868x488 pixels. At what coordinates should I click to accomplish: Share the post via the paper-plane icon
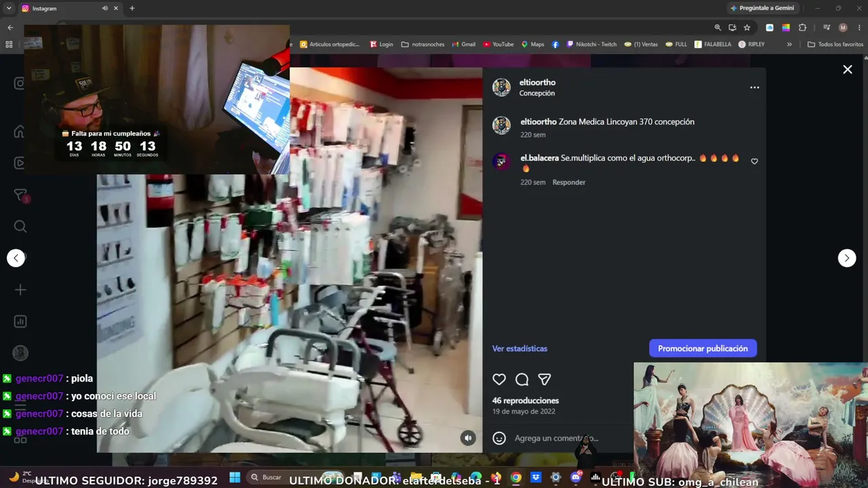click(x=544, y=380)
